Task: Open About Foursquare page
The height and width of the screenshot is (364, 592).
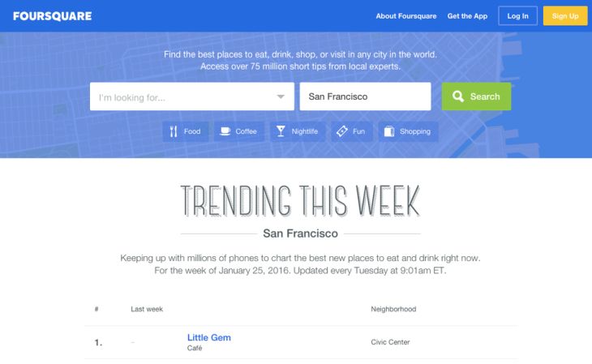Action: 406,16
